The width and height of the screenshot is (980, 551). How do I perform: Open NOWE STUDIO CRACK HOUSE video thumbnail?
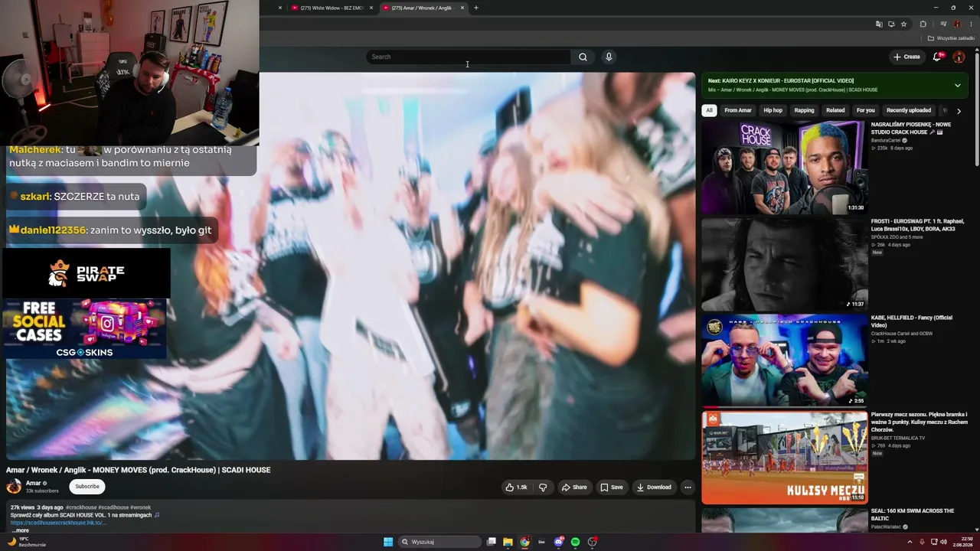click(x=784, y=168)
